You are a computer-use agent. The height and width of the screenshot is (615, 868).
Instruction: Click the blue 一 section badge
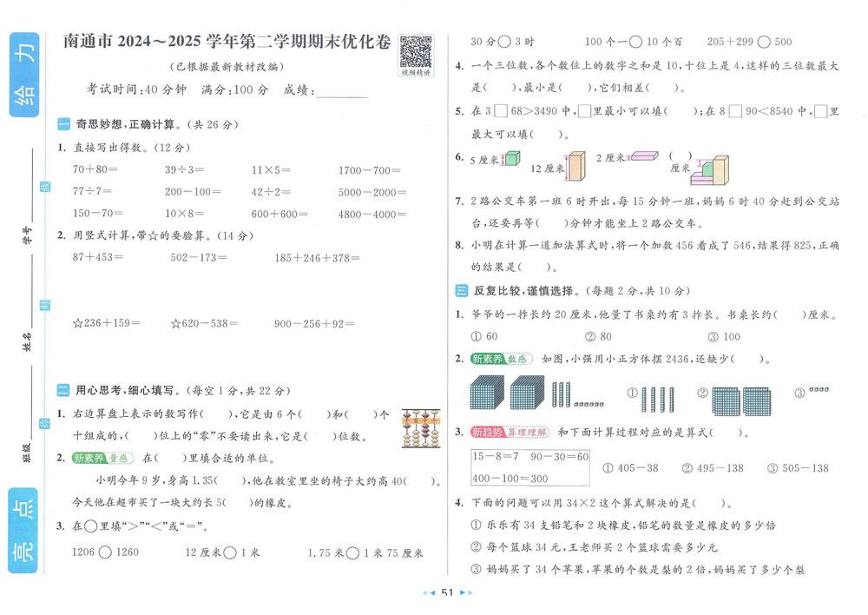click(x=63, y=125)
